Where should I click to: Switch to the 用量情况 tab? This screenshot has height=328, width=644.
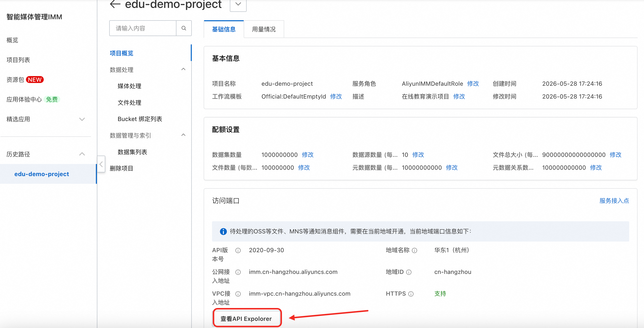[x=264, y=29]
